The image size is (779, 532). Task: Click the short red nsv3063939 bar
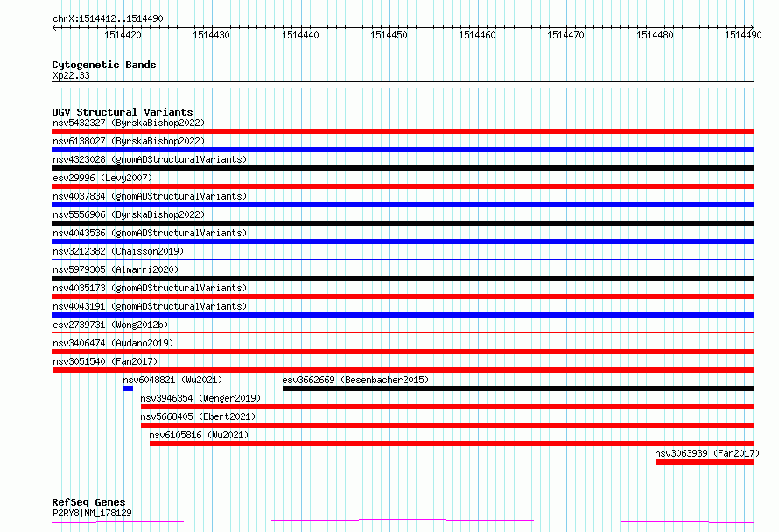coord(705,462)
